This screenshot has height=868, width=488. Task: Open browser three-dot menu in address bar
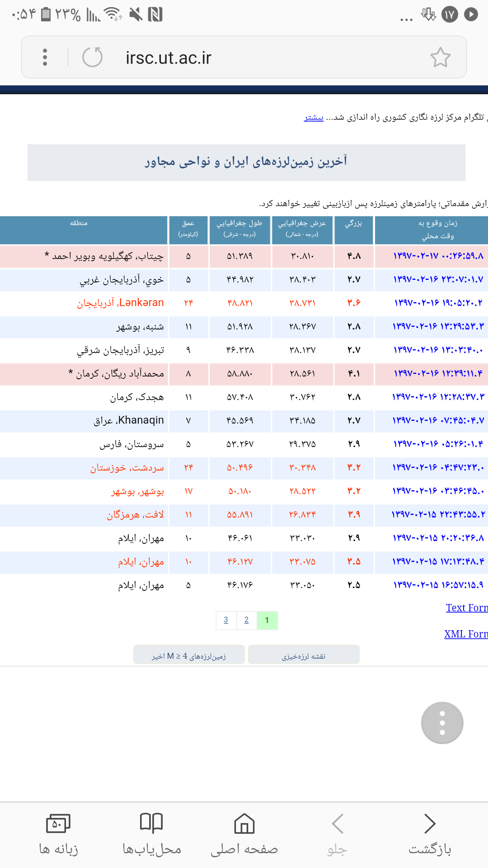pos(45,57)
